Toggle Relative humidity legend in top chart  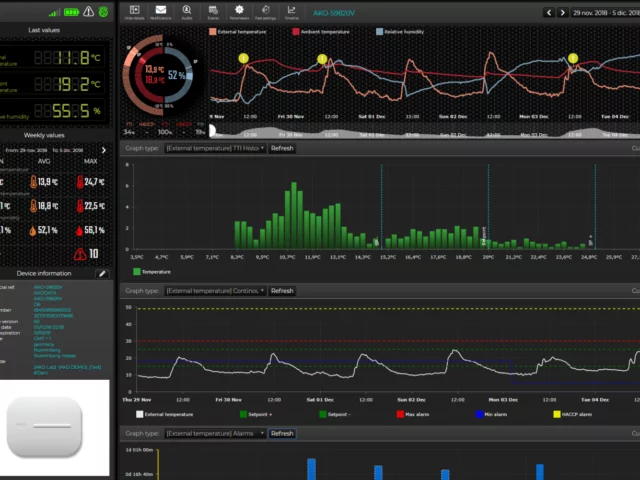click(x=400, y=31)
